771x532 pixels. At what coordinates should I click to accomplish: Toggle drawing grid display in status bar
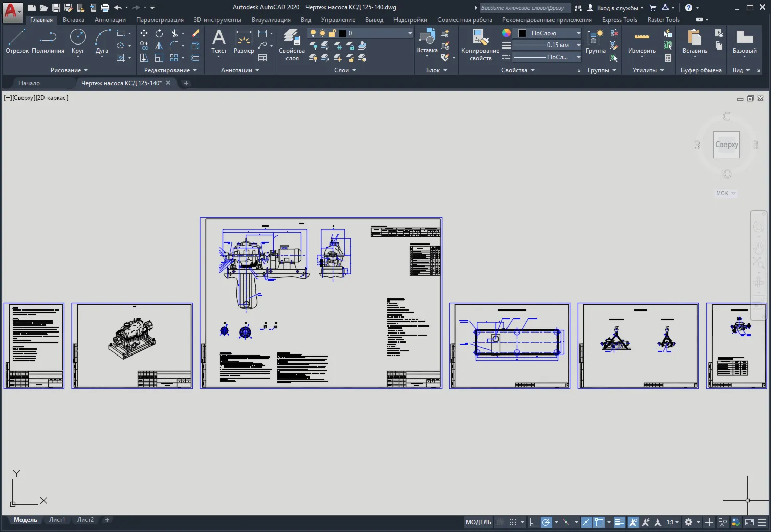tap(500, 522)
